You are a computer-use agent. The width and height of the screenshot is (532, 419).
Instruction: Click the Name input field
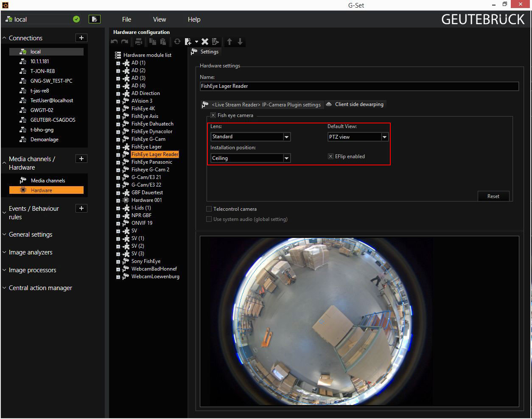coord(359,86)
